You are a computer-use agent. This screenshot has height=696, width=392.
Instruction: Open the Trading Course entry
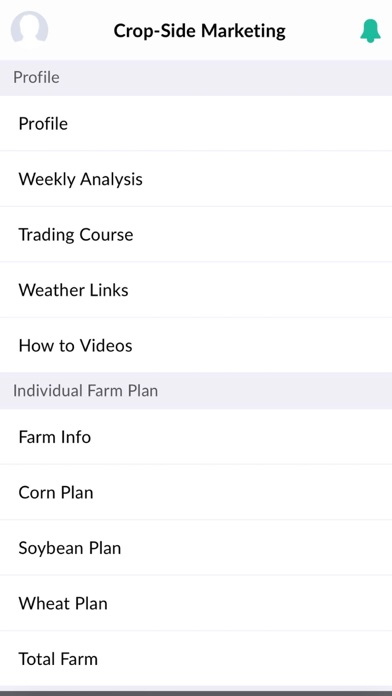[x=196, y=234]
